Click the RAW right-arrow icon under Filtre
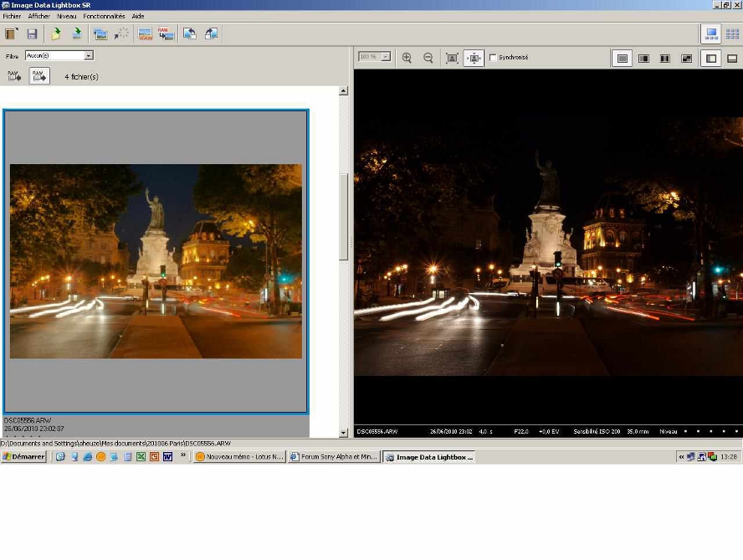743x560 pixels. point(39,76)
